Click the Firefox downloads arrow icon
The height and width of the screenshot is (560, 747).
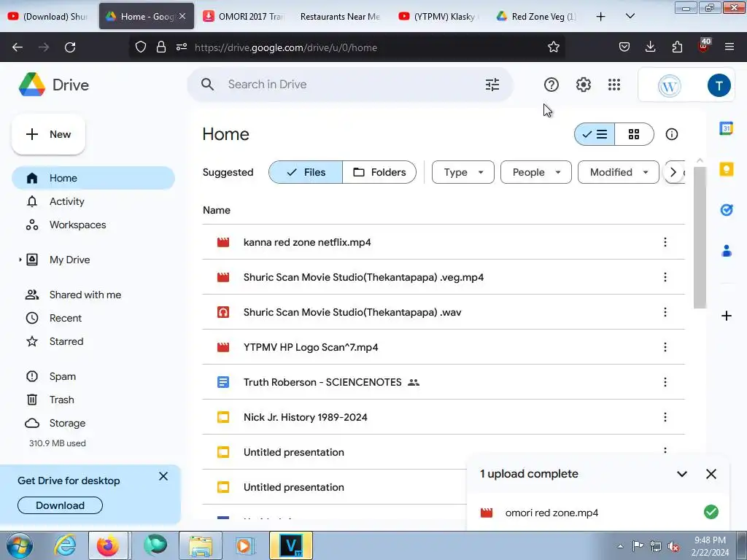(x=650, y=47)
